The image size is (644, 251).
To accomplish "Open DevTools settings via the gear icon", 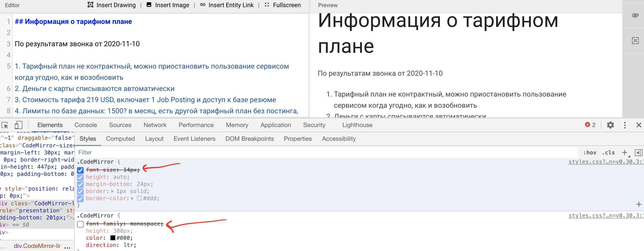I will click(610, 125).
